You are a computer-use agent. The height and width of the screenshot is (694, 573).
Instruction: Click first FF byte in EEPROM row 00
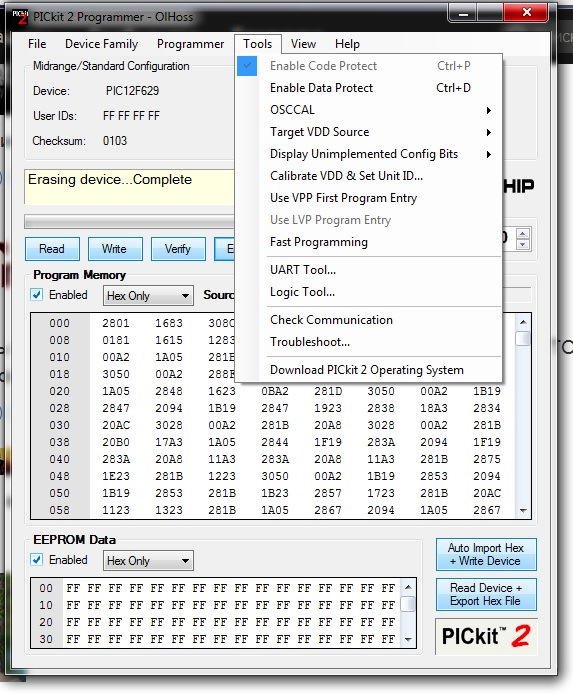[x=73, y=588]
